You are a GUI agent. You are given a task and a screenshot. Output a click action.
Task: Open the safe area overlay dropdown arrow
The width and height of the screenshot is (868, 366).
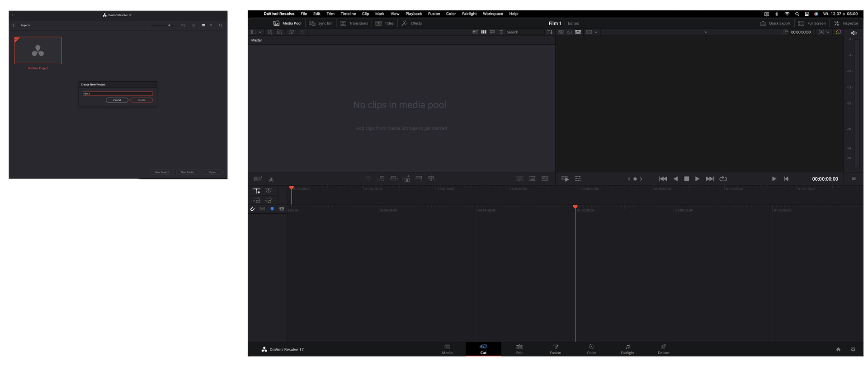596,32
